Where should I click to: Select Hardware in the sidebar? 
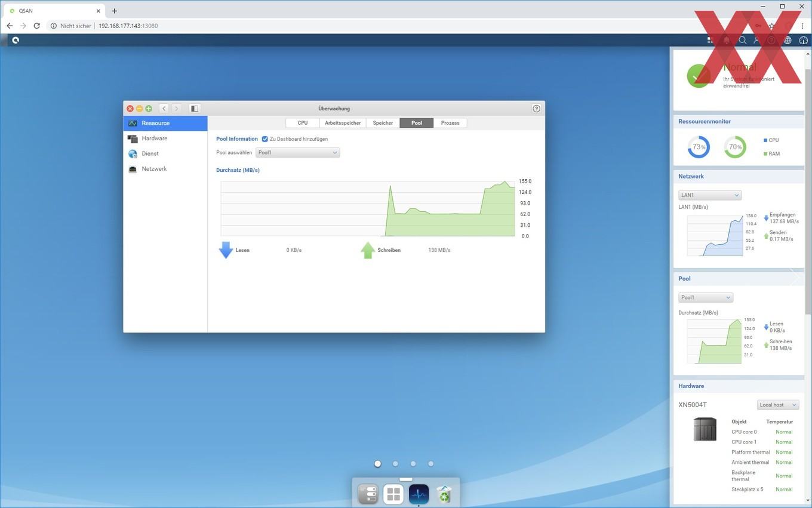(x=165, y=138)
